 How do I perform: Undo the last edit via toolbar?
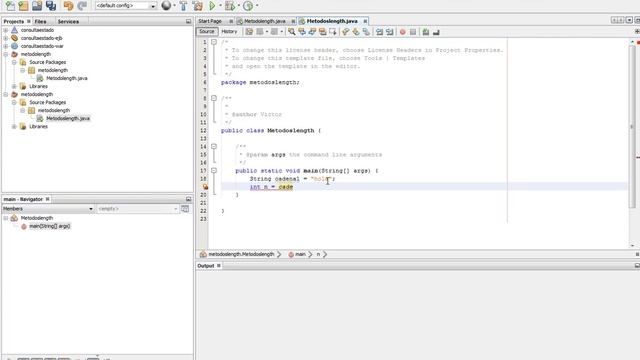(68, 6)
